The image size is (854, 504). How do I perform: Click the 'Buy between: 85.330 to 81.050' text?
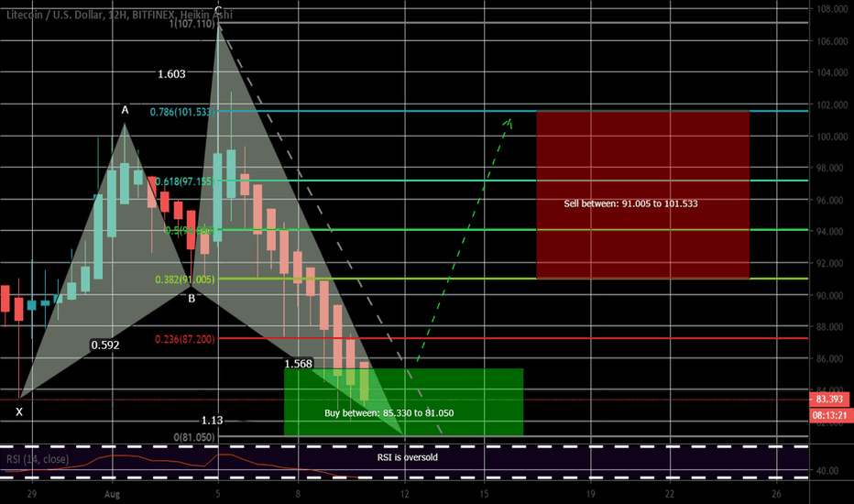[389, 413]
